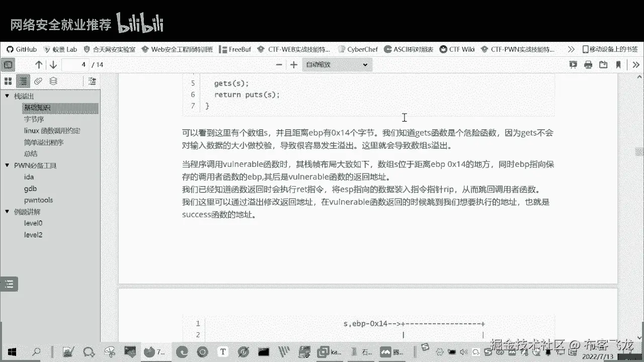Show more bookmarks chevron
This screenshot has height=362, width=644.
(x=571, y=49)
